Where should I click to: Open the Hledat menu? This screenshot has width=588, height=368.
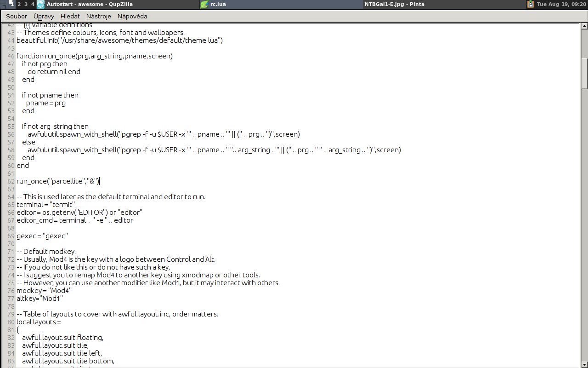pos(70,16)
